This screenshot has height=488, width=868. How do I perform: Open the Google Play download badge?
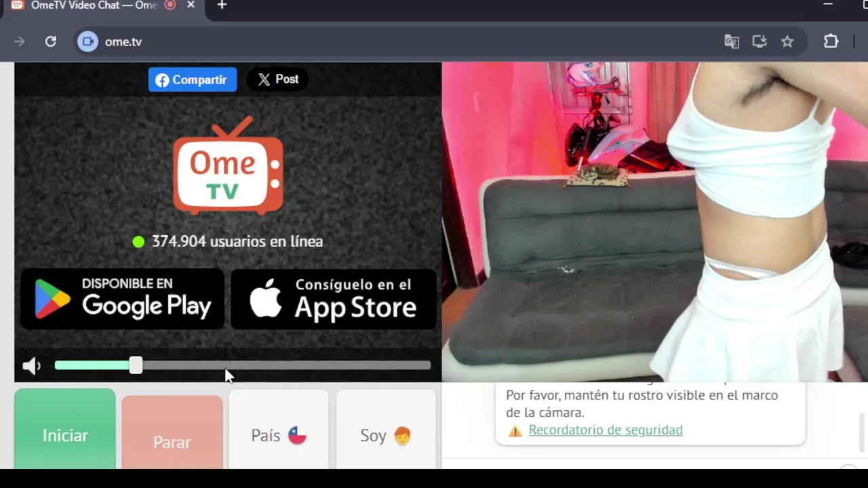click(x=123, y=299)
